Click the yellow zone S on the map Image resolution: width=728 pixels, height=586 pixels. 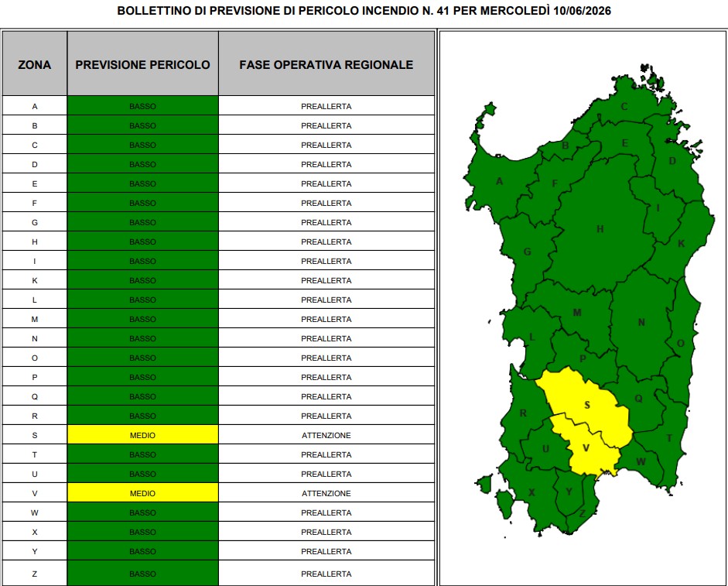587,405
